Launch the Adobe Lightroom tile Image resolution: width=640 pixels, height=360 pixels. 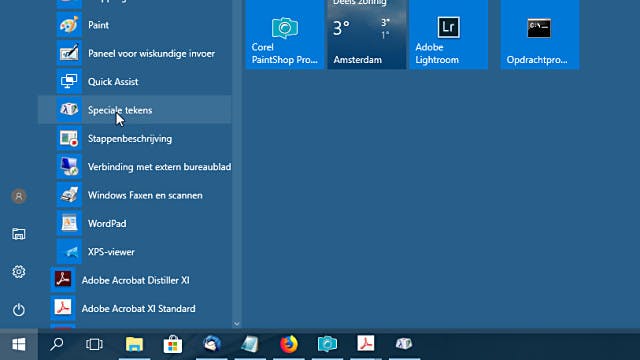(449, 35)
